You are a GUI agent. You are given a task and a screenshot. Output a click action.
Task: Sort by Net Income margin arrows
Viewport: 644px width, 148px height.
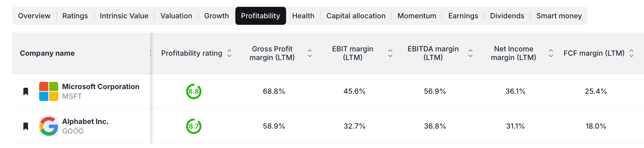coord(551,53)
